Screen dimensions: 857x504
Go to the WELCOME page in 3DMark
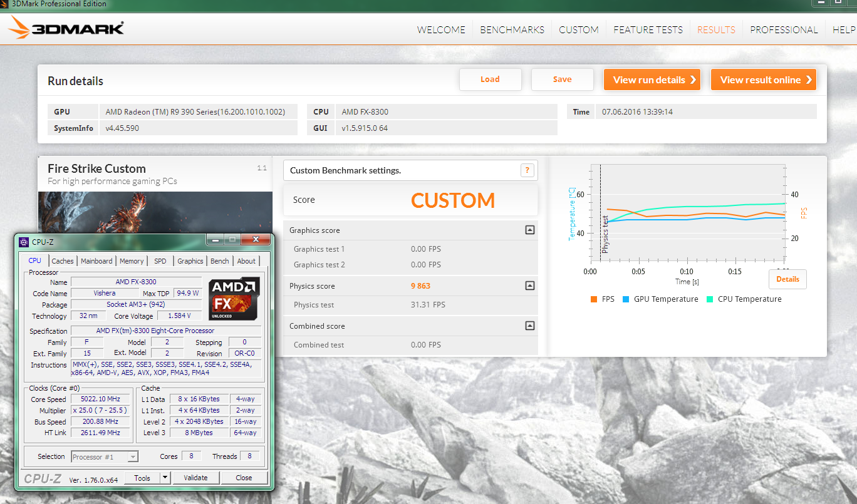tap(441, 29)
